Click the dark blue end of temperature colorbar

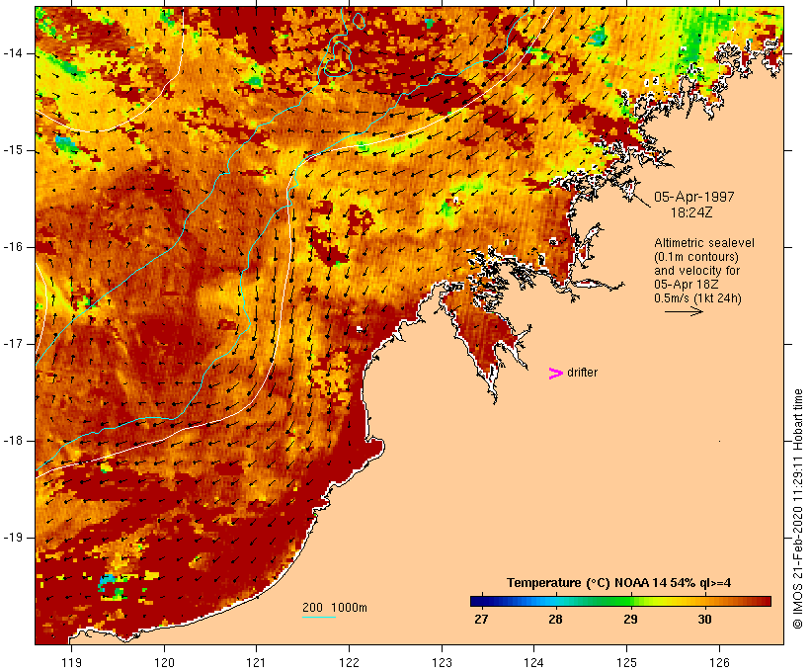click(478, 601)
